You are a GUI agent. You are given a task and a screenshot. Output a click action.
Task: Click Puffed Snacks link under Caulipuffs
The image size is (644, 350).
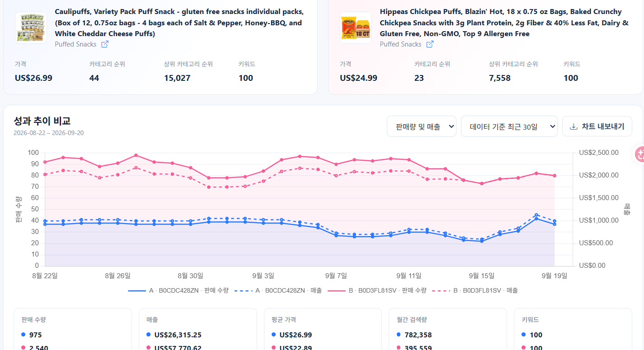tap(75, 44)
